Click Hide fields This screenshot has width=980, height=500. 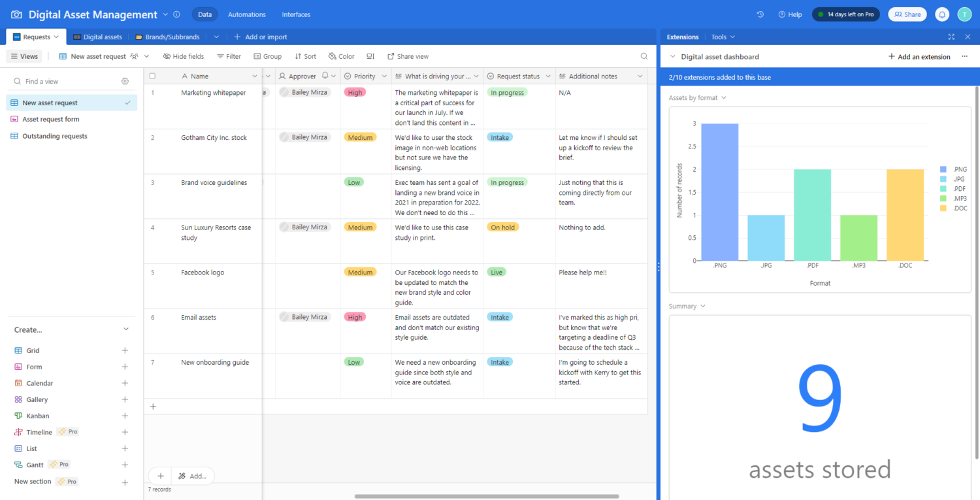[x=184, y=56]
